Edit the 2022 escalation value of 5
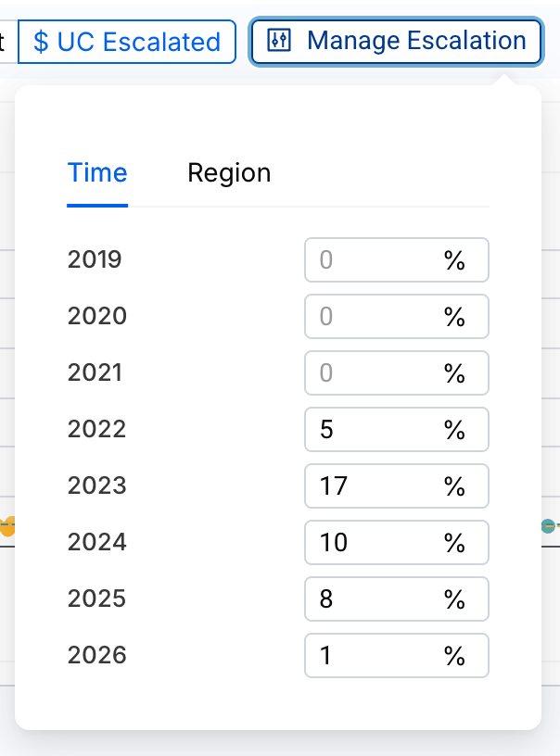Screen dimensions: 560x756 397,429
